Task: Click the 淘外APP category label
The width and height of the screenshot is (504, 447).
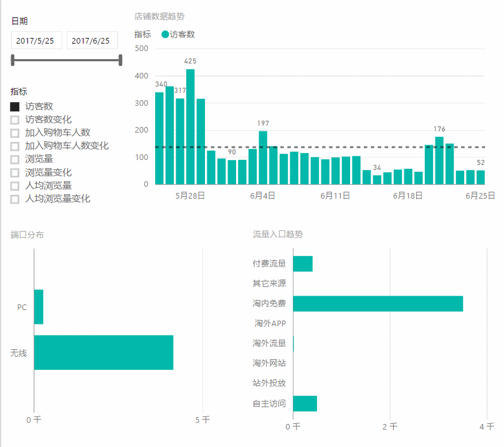Action: click(270, 323)
